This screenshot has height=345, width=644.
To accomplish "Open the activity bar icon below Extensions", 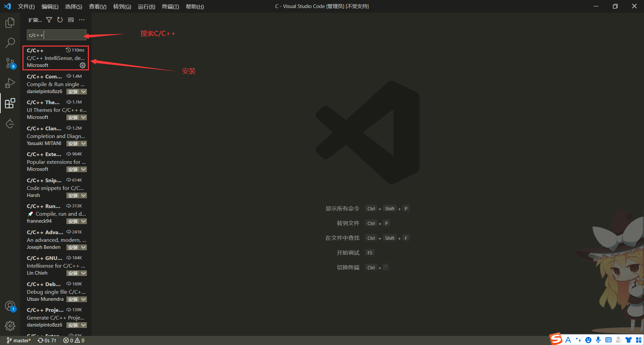I will pos(10,123).
